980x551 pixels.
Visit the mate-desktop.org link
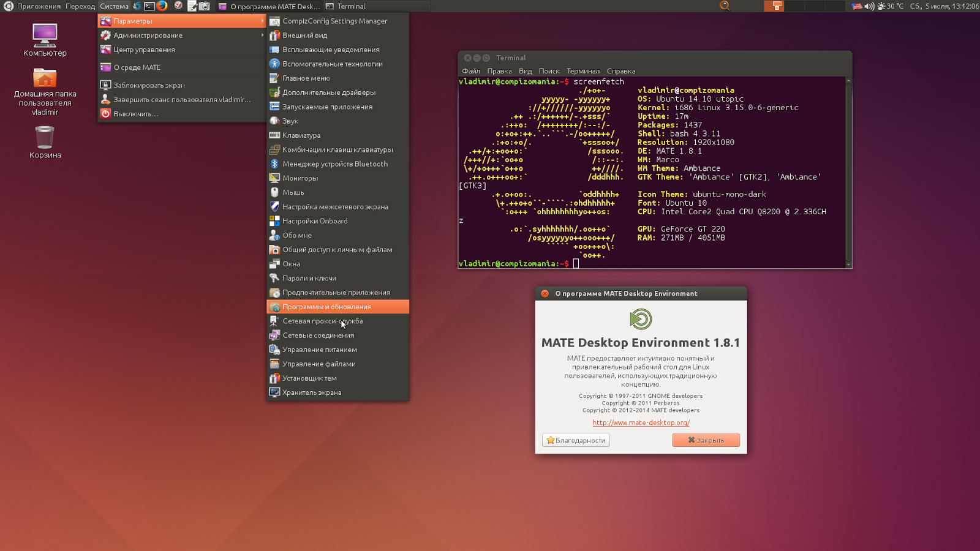pos(640,422)
